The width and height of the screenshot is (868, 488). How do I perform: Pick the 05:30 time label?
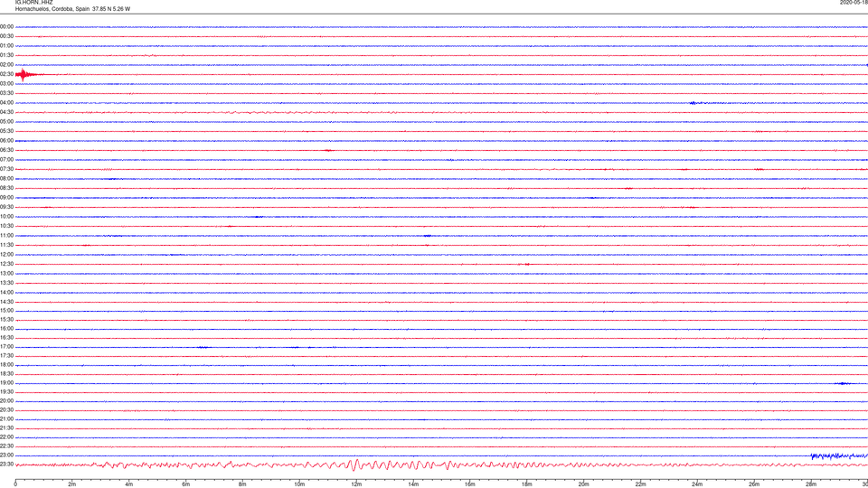tap(6, 131)
